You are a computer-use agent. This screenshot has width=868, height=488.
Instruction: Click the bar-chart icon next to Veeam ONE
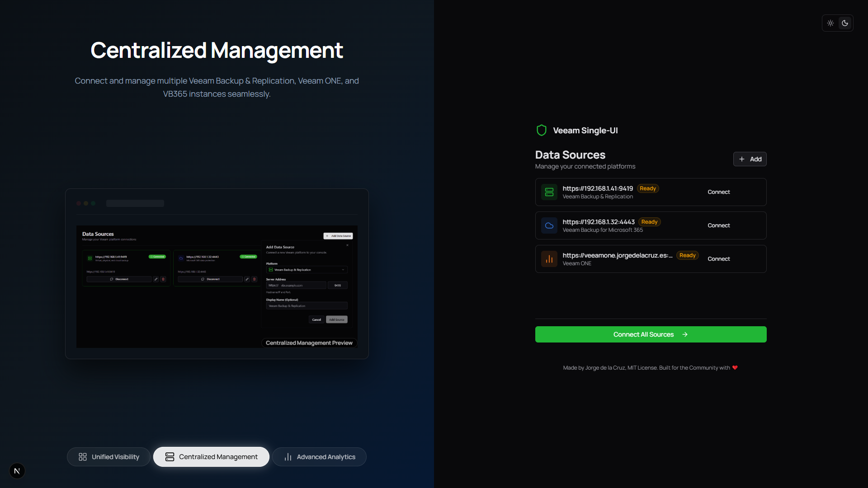549,259
